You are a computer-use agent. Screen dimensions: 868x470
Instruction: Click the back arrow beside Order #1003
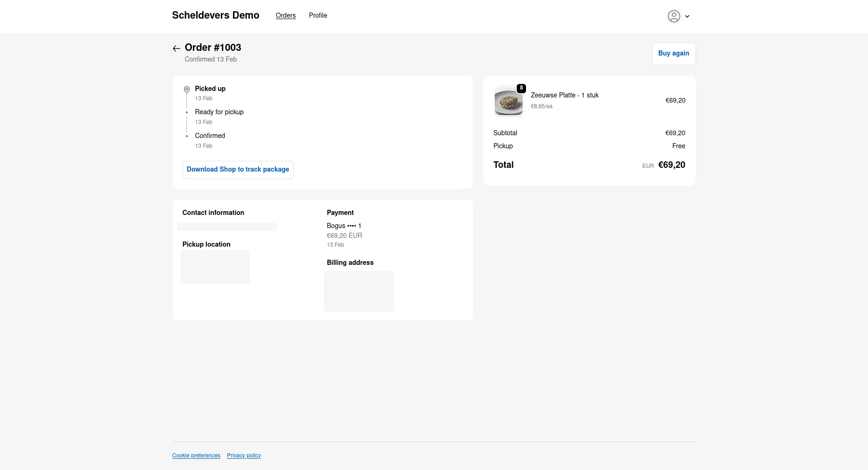coord(176,48)
